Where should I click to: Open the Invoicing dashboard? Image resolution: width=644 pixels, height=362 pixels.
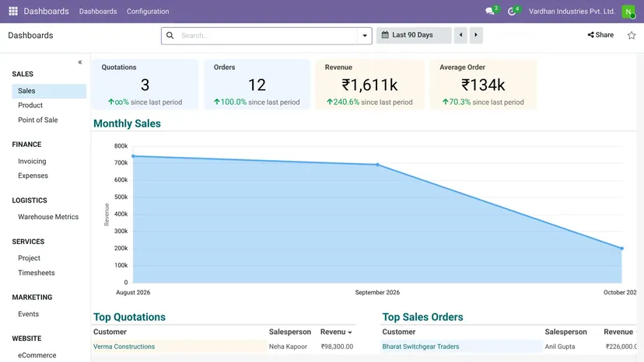pyautogui.click(x=32, y=162)
